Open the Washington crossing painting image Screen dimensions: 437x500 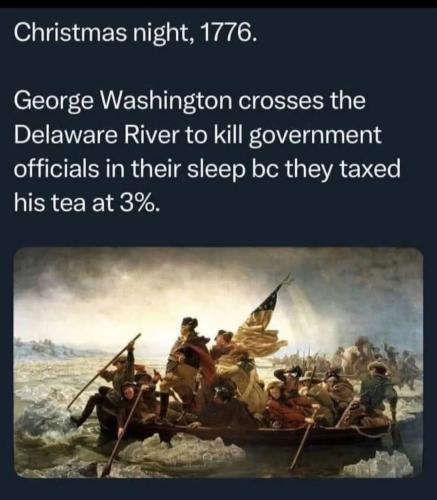[219, 363]
